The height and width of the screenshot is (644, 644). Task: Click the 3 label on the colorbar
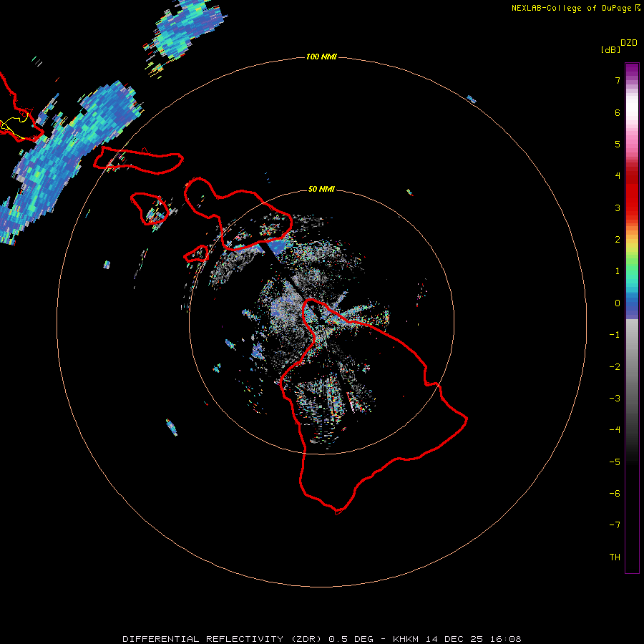coord(618,208)
